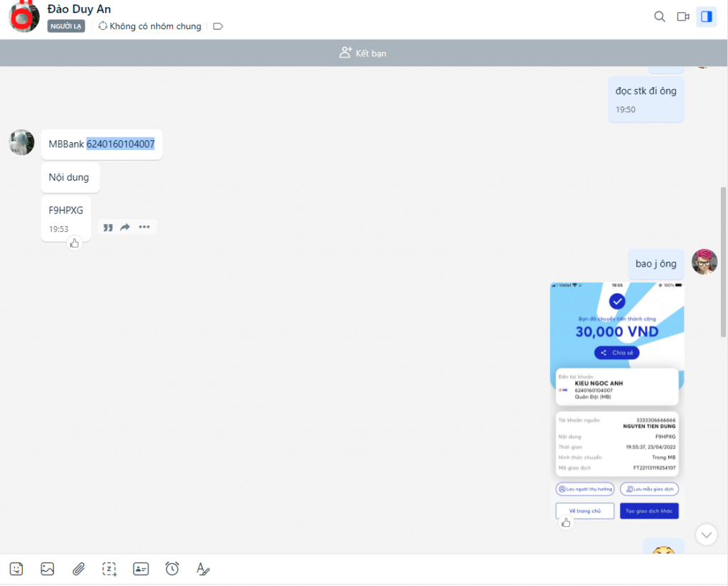Create a reminder with the alarm clock icon
Image resolution: width=728 pixels, height=586 pixels.
[172, 569]
